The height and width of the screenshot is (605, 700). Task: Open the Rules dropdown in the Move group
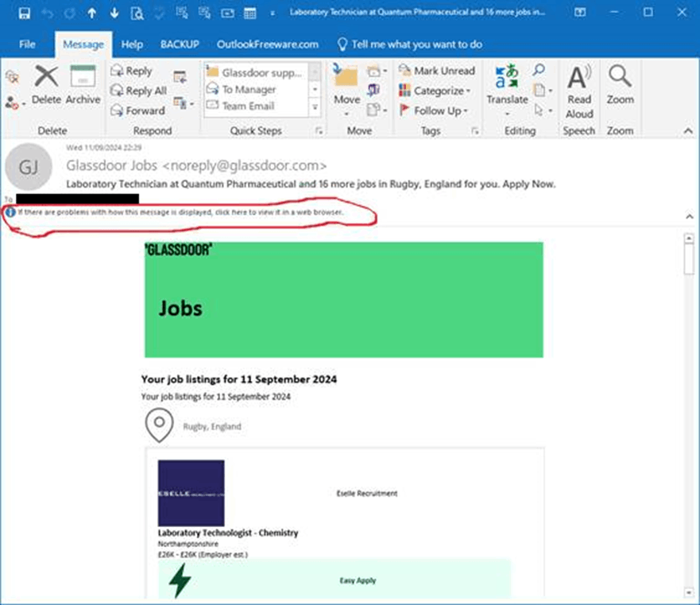pyautogui.click(x=376, y=71)
